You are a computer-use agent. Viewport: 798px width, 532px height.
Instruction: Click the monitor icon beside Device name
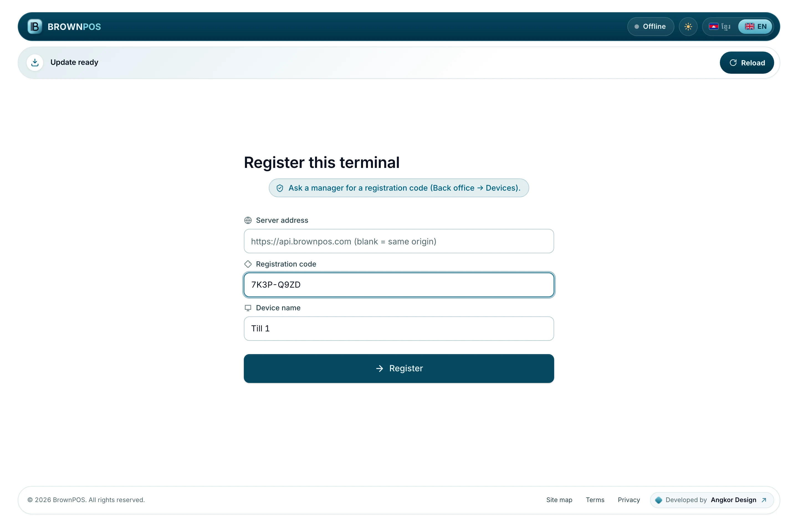(x=248, y=308)
